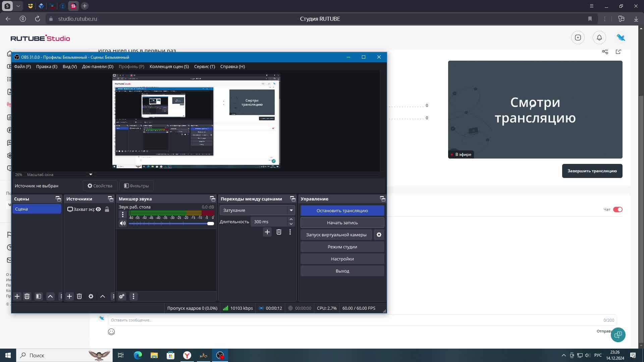
Task: Delete the selected scene with trash icon
Action: [27, 296]
